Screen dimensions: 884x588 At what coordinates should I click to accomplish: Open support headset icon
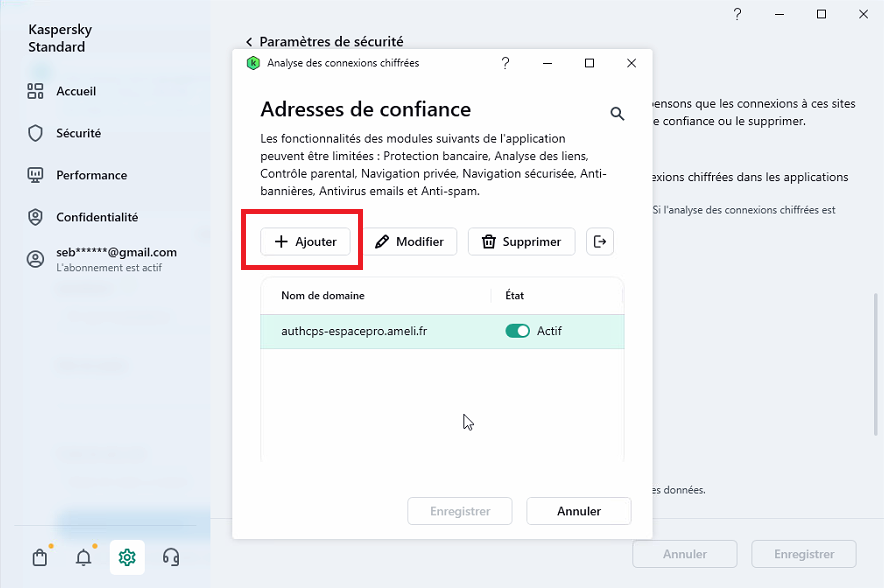(171, 558)
